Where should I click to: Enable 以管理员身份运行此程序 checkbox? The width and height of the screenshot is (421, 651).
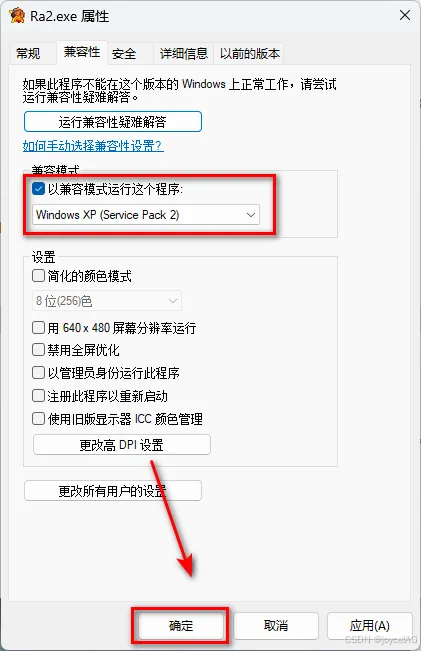38,373
